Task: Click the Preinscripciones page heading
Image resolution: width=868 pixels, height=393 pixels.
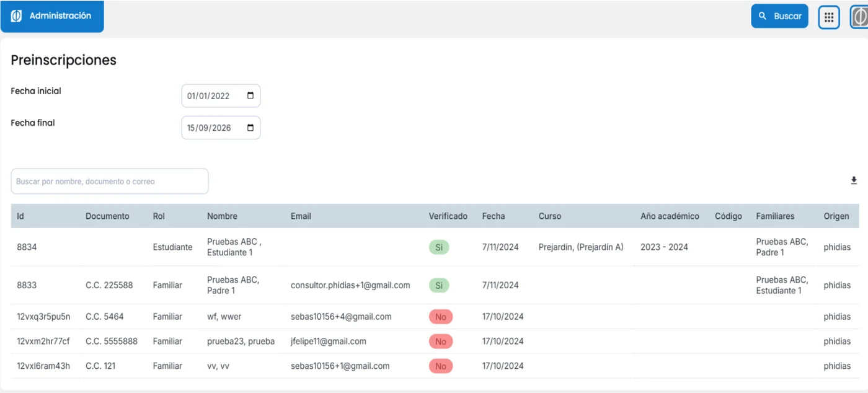Action: coord(63,60)
